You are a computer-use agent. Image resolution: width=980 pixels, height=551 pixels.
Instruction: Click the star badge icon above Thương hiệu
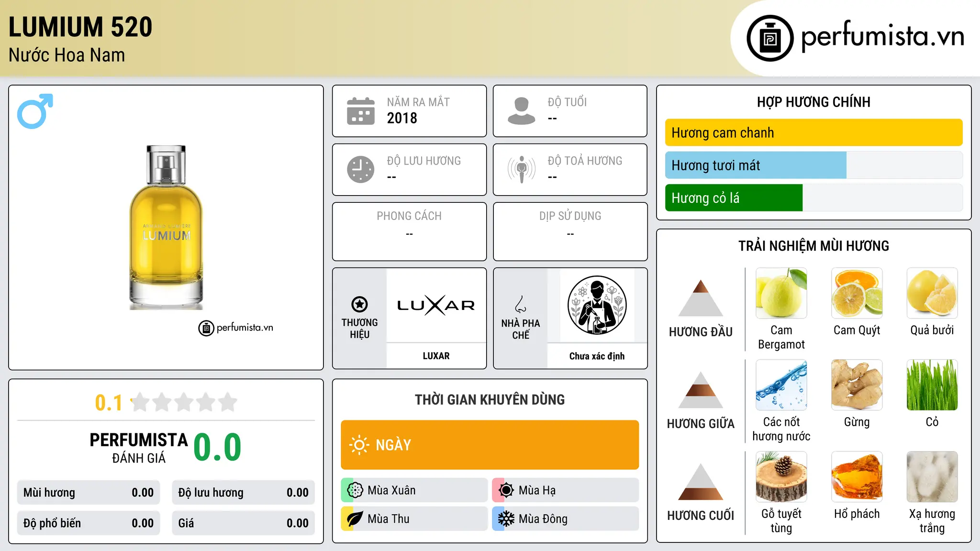pos(359,304)
